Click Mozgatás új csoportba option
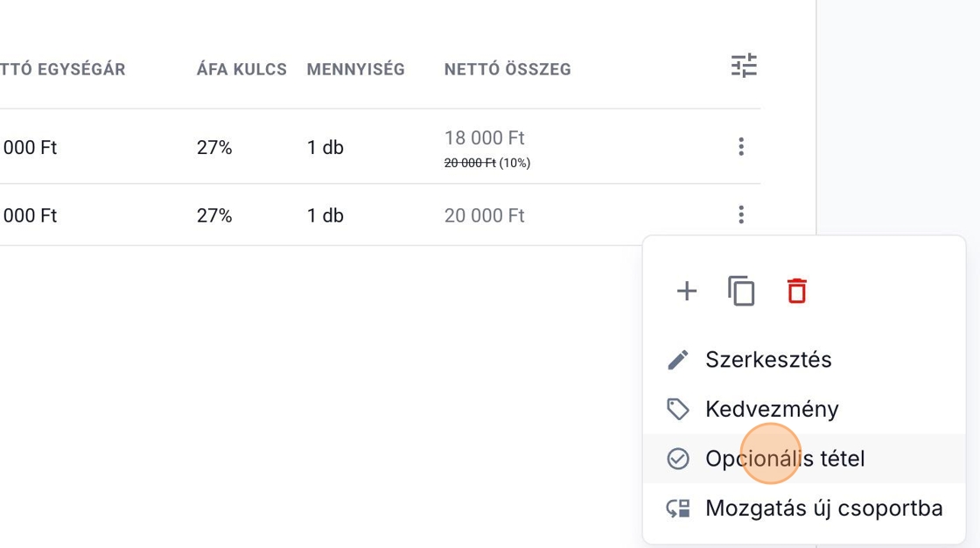 tap(822, 508)
